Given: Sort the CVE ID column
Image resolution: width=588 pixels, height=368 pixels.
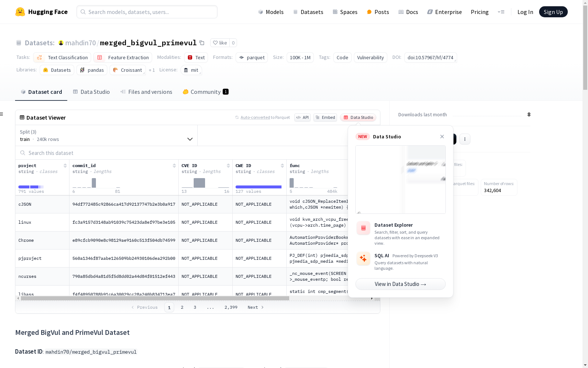Looking at the screenshot, I should [x=228, y=166].
